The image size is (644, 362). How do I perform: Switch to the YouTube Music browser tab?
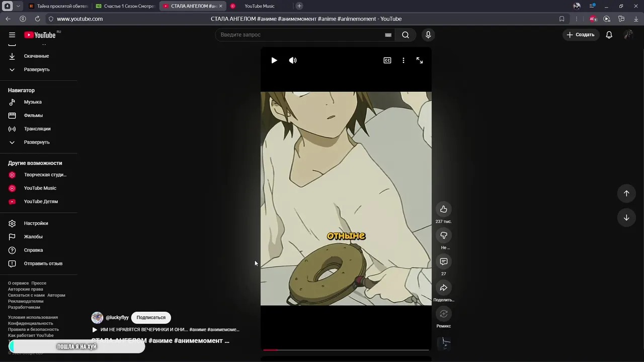[259, 6]
